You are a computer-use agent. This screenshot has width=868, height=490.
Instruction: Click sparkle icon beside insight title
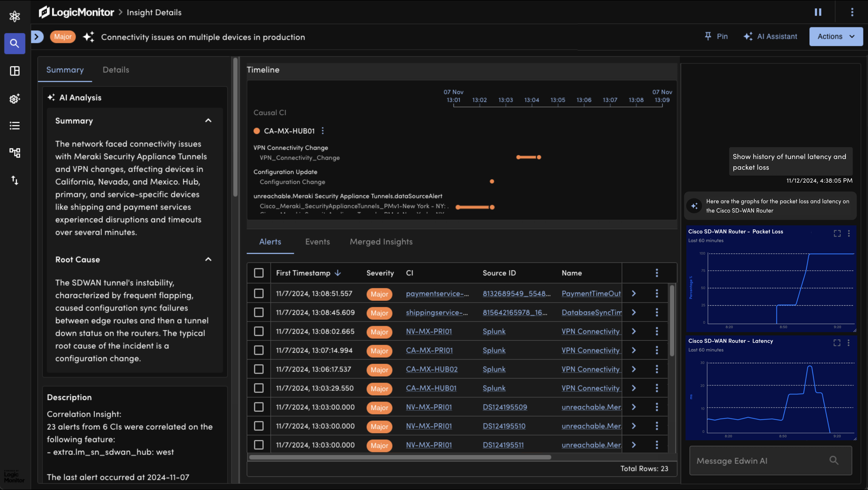point(89,37)
